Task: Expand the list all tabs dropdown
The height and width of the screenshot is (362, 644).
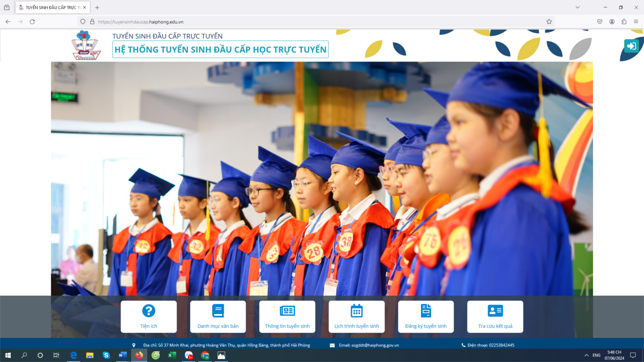Action: click(x=577, y=7)
